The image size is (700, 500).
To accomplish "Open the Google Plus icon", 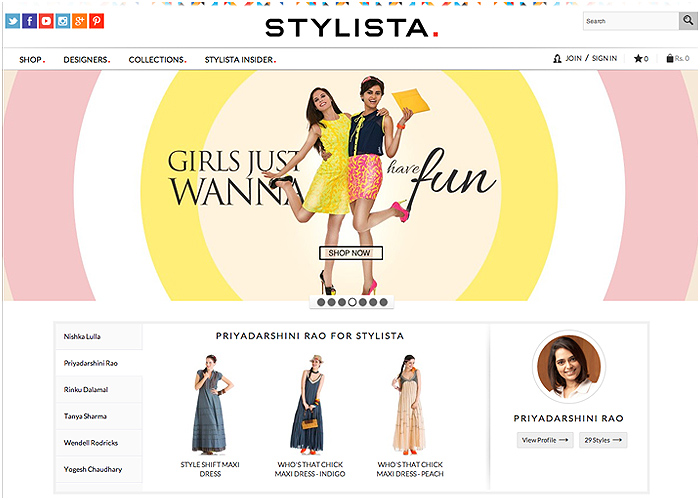I will point(80,21).
